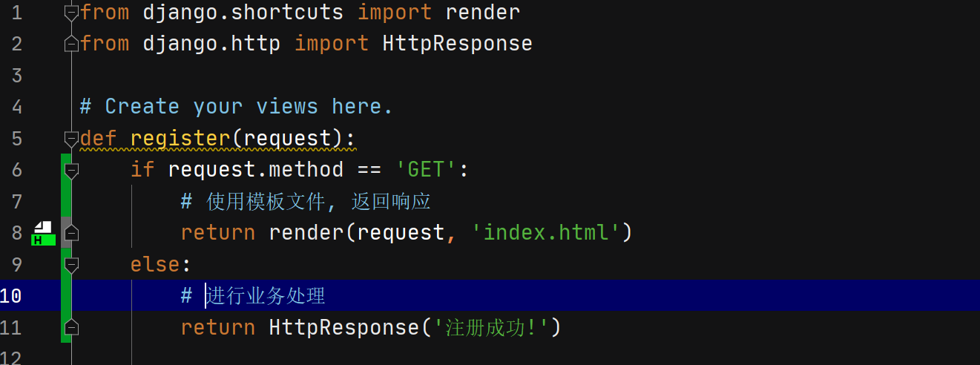Screen dimensions: 980x365
Task: Click the 'Create your views here' comment
Action: coord(236,107)
